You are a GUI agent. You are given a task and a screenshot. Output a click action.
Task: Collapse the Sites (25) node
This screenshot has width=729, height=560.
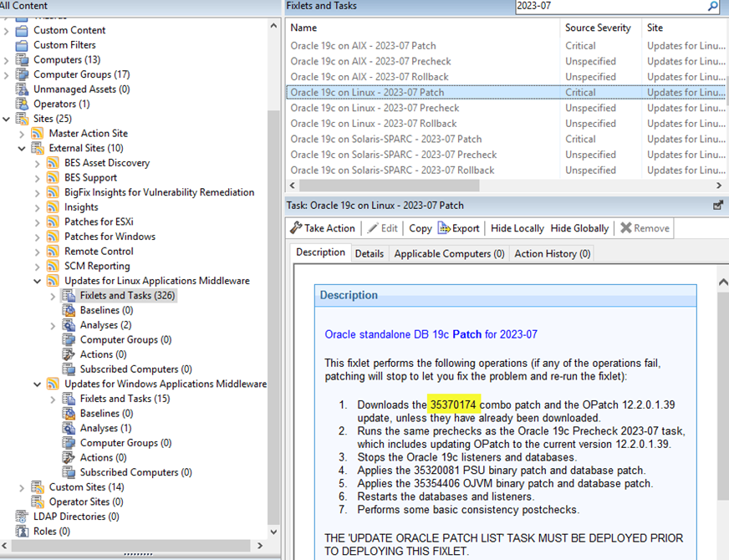point(7,119)
